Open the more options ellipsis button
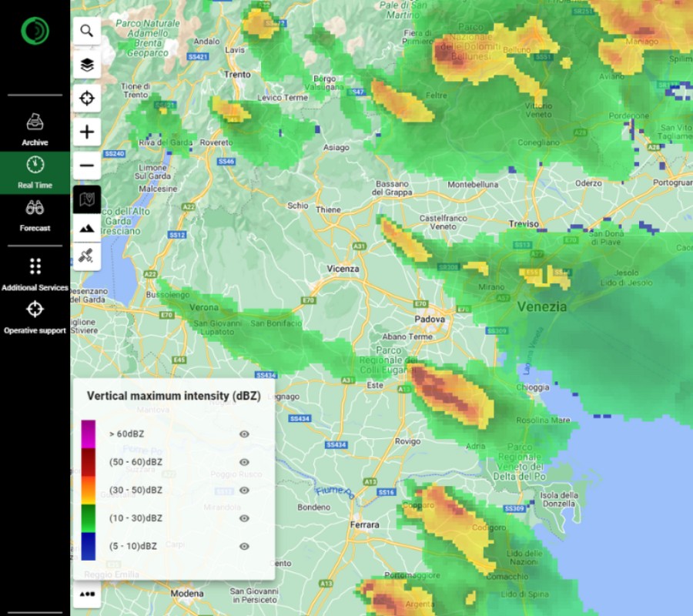The width and height of the screenshot is (693, 616). click(x=86, y=594)
